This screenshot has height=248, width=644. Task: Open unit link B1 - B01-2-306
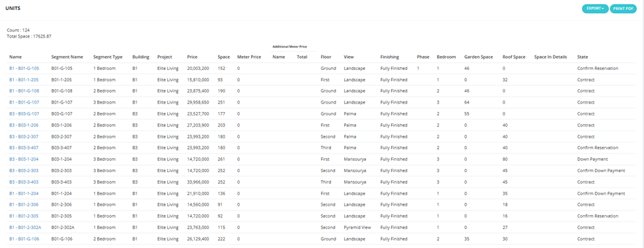[24, 204]
